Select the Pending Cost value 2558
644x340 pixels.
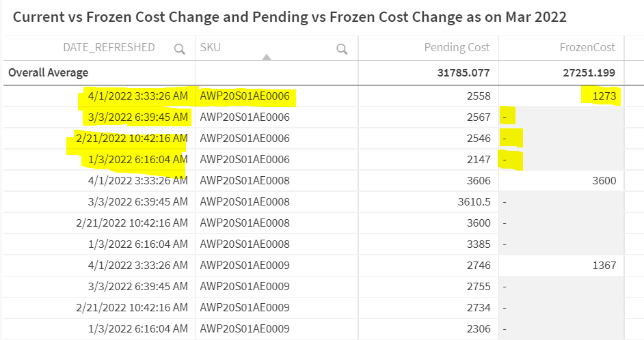click(x=477, y=96)
